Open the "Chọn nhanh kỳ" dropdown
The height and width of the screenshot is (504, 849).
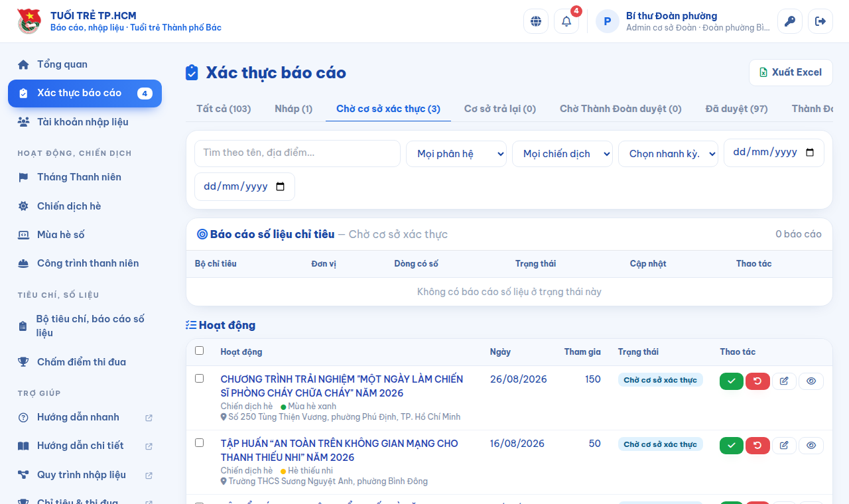click(x=669, y=154)
